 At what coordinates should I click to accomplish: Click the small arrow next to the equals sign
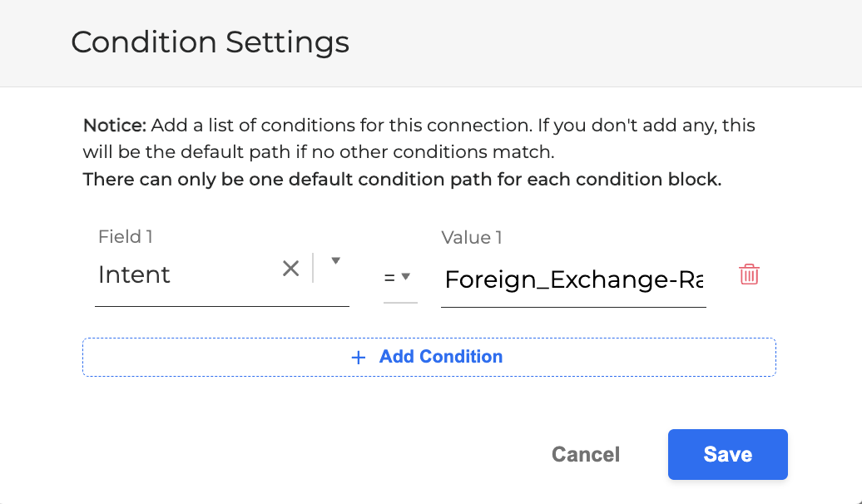pyautogui.click(x=407, y=277)
